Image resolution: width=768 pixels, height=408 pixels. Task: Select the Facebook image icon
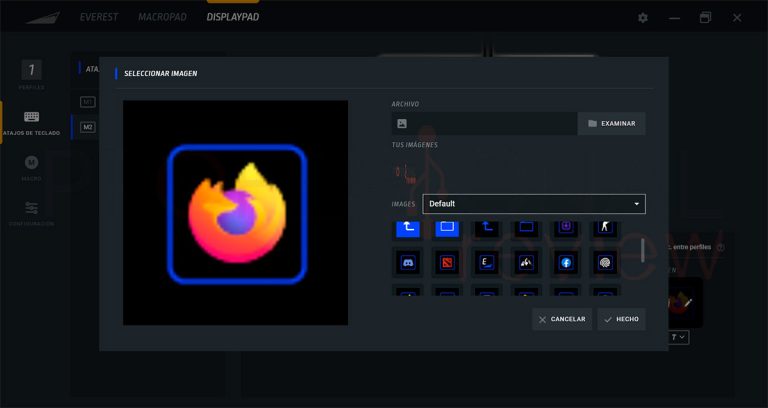click(566, 263)
